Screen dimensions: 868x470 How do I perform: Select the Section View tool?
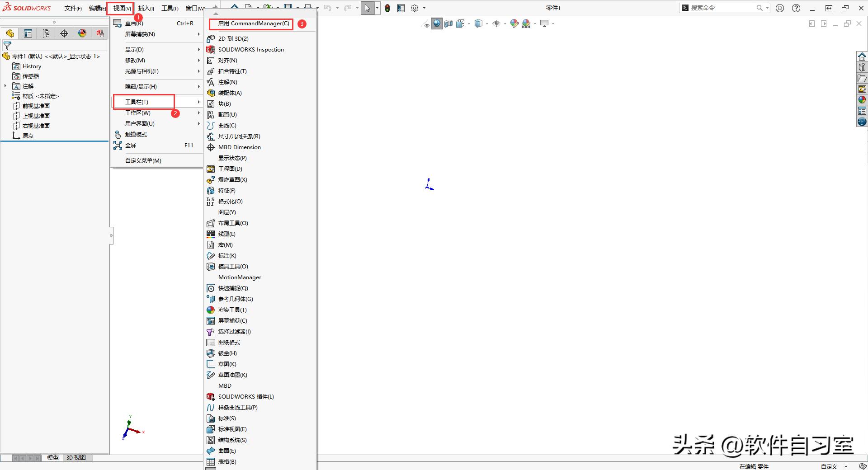pyautogui.click(x=448, y=24)
